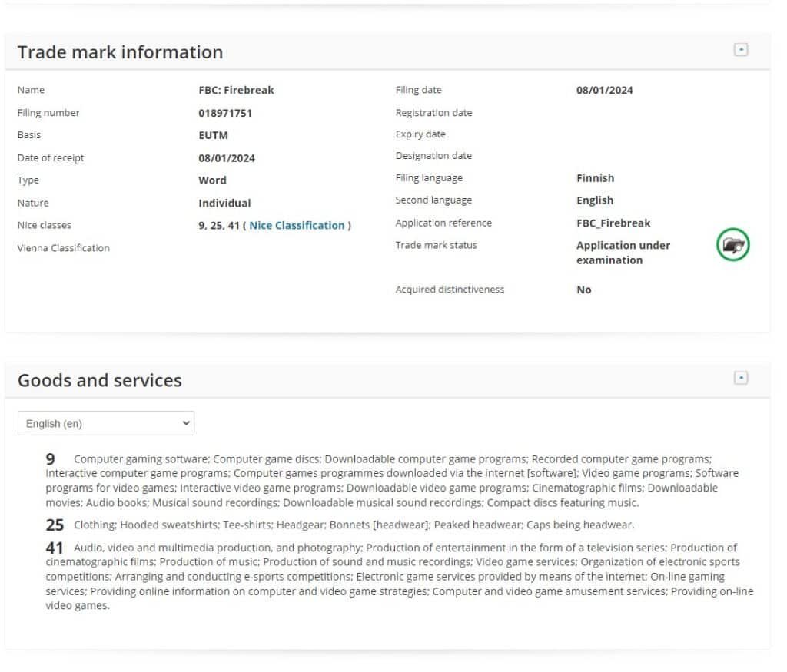The height and width of the screenshot is (672, 787).
Task: Click the Application under examination status text
Action: coord(623,253)
